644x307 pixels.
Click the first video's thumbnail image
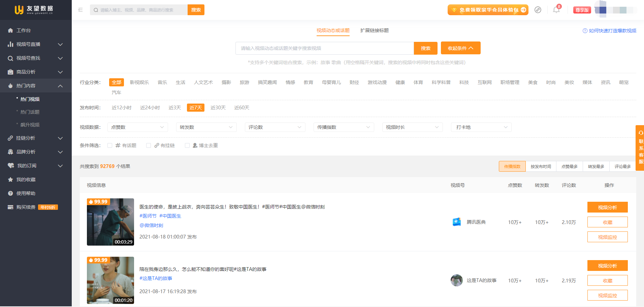pyautogui.click(x=110, y=222)
